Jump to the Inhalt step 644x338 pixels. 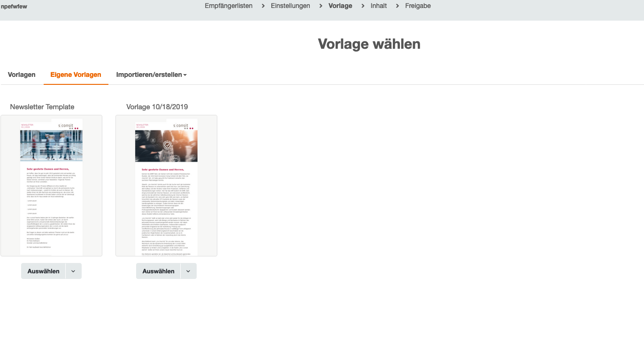(378, 6)
